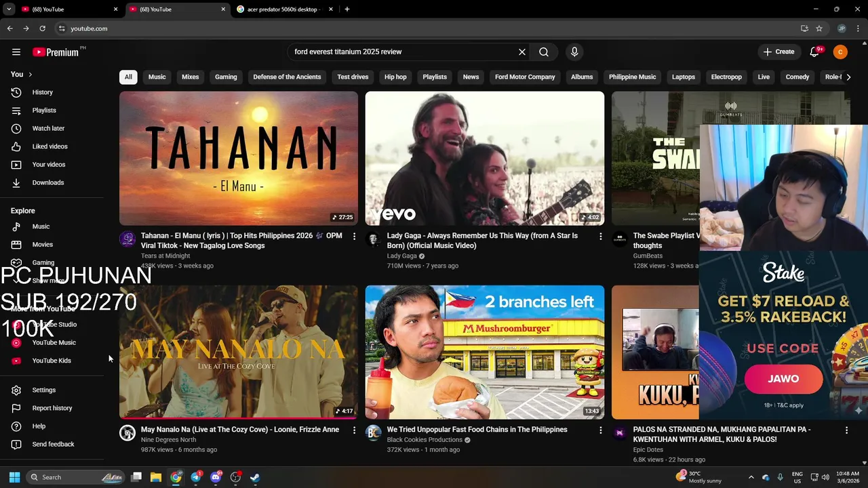Open options menu for Palos Na Stranded video
The width and height of the screenshot is (868, 488).
(x=846, y=430)
